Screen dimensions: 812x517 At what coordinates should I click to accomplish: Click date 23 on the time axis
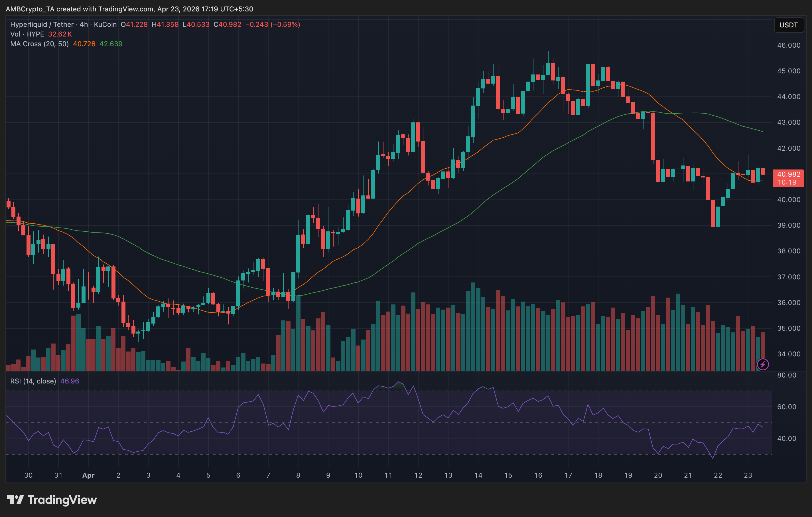click(x=748, y=475)
